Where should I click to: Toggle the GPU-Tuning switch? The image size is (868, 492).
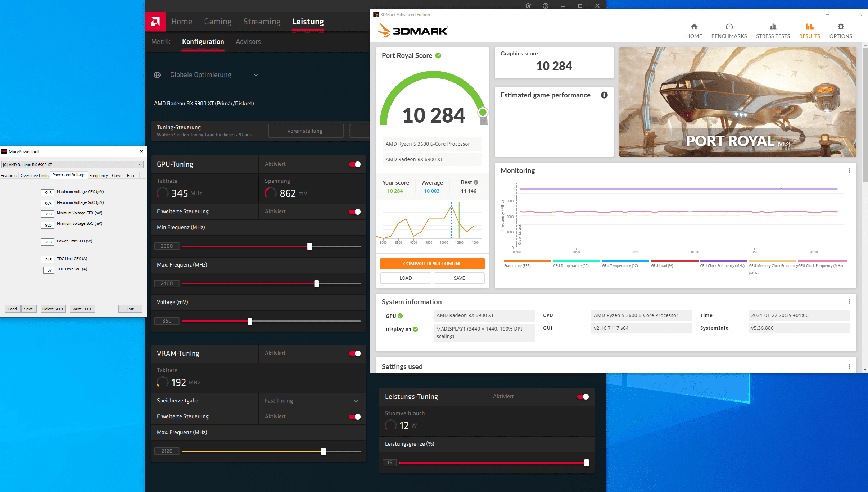coord(355,164)
